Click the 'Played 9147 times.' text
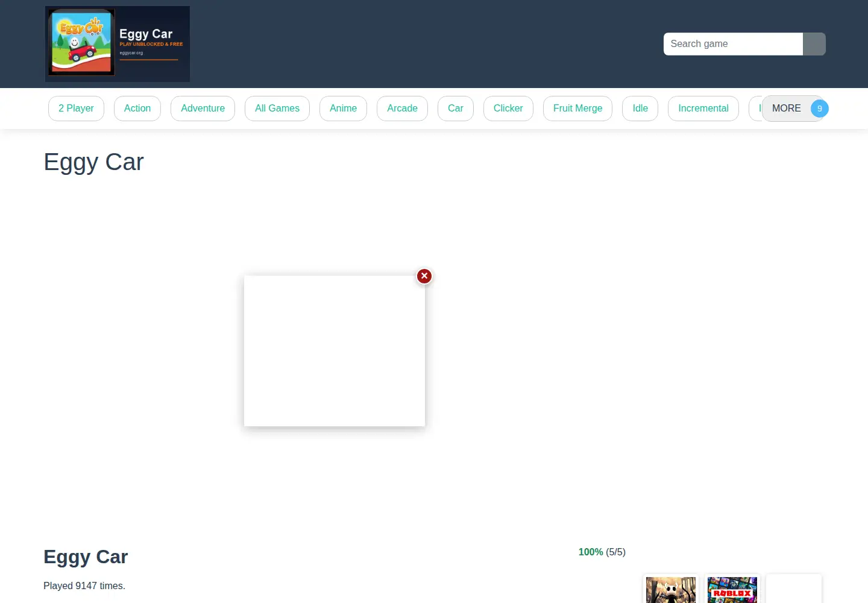The image size is (868, 603). 84,586
